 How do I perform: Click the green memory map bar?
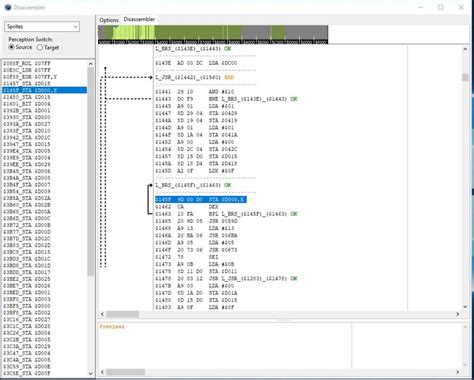point(213,33)
